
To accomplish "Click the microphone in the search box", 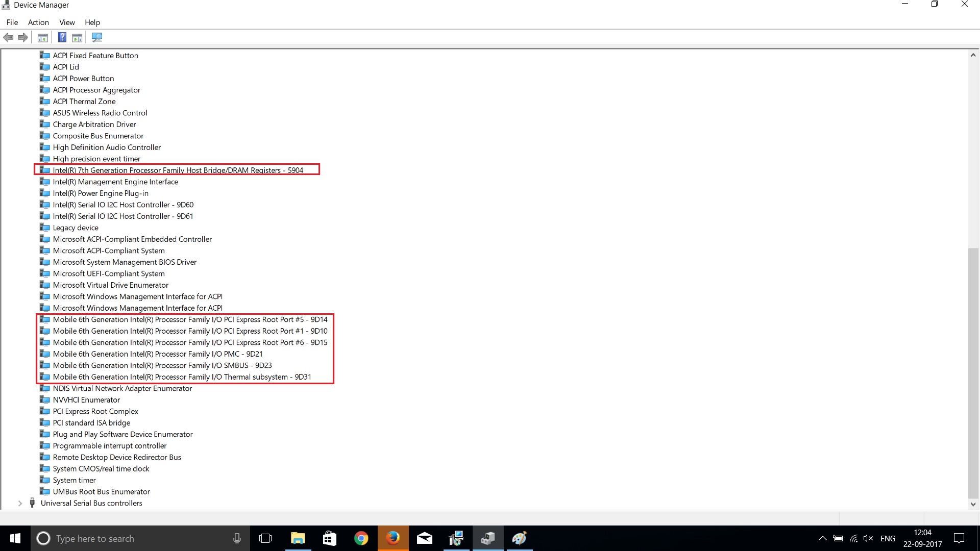I will [x=237, y=538].
